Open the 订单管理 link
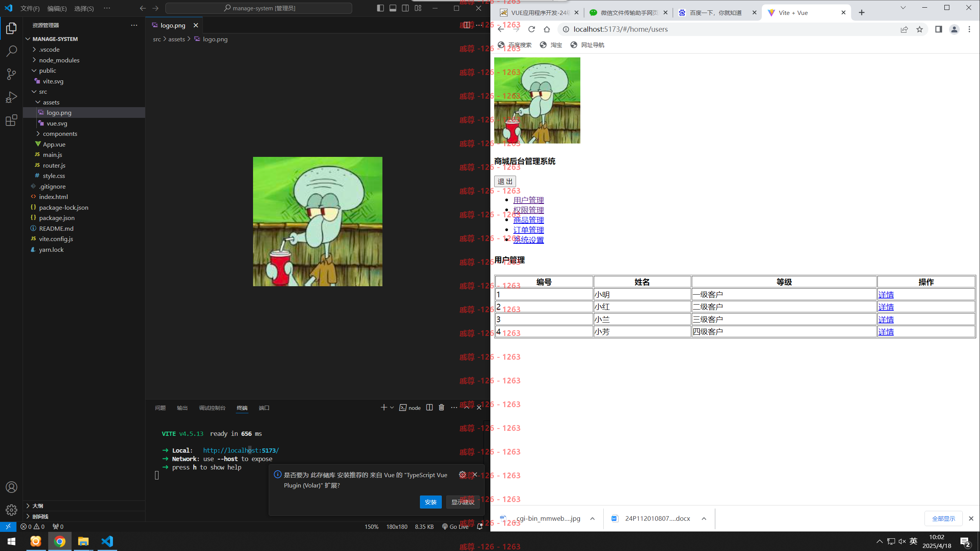 (528, 230)
